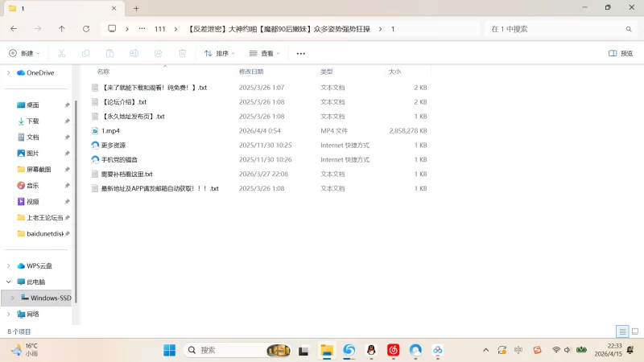Click the Paste icon in the toolbar
The width and height of the screenshot is (644, 362).
pos(110,53)
